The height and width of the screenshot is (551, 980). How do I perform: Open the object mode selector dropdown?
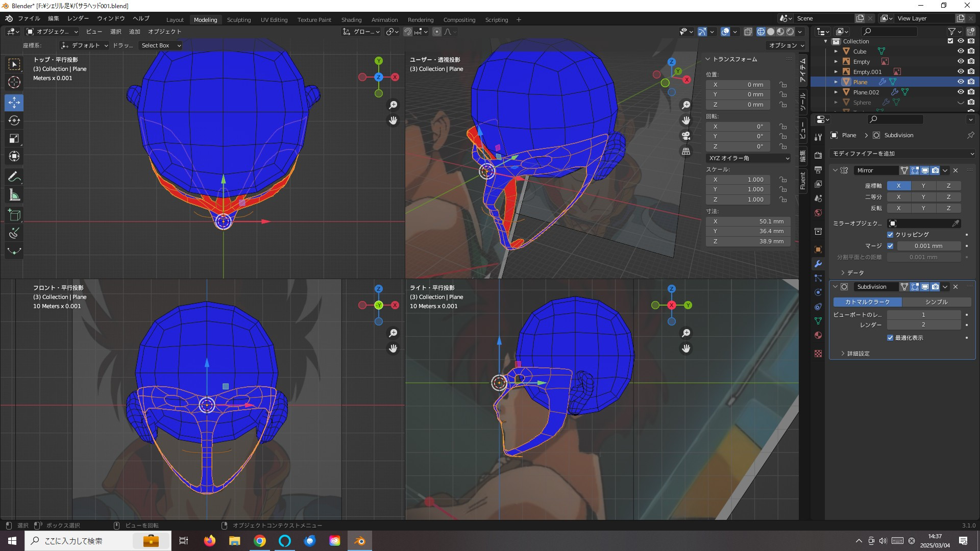[x=52, y=32]
